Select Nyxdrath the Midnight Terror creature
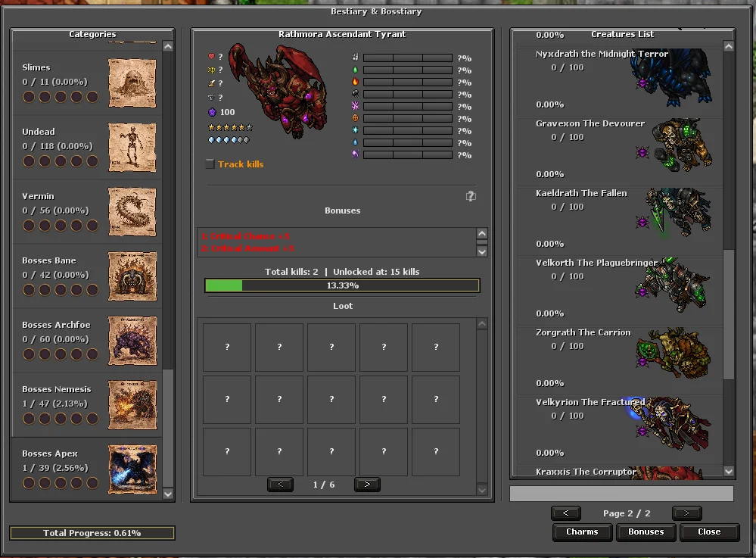756x558 pixels. click(x=620, y=81)
